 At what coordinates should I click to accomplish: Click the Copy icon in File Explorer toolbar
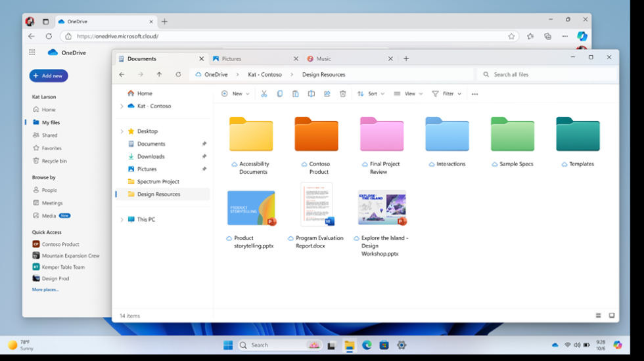pyautogui.click(x=280, y=94)
